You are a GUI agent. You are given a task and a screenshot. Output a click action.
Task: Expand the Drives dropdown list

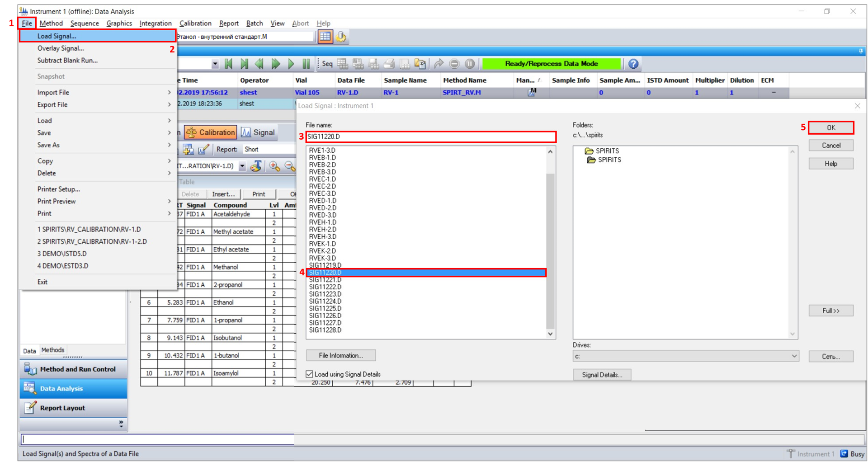click(794, 356)
